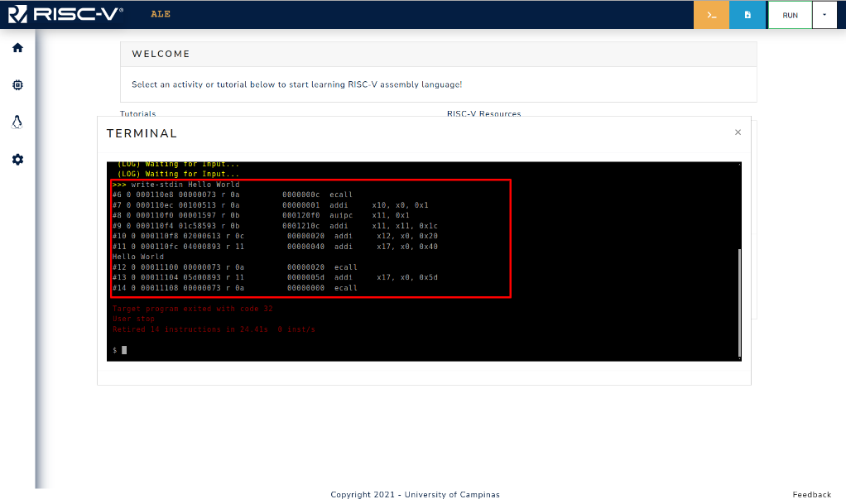Toggle the terminal with the orange prompt button
The height and width of the screenshot is (504, 846).
tap(711, 15)
